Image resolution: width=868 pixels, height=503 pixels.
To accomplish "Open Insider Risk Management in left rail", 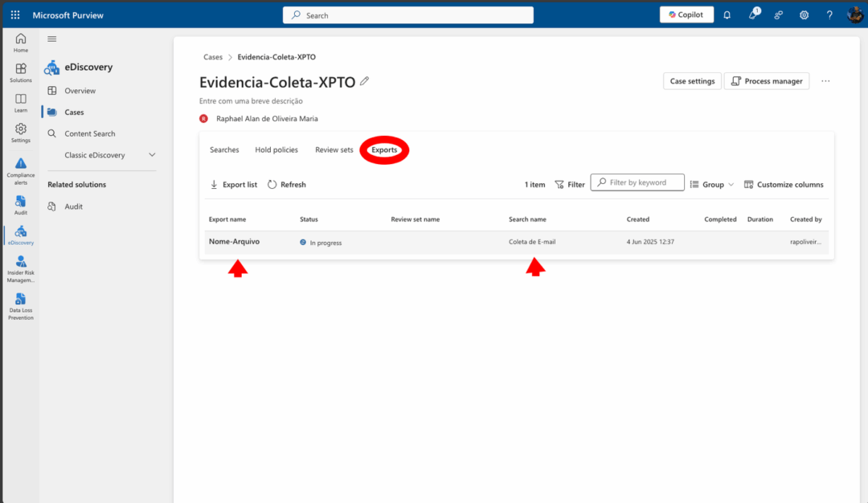I will [x=20, y=269].
